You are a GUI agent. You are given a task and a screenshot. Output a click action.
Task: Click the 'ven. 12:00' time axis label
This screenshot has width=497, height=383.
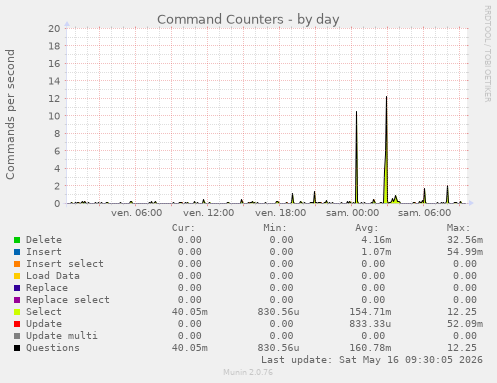click(209, 213)
